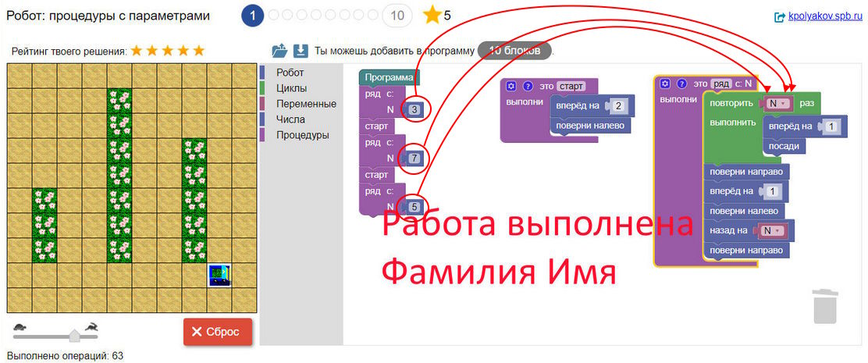Edit number 3 in first 'ряд' call
The image size is (868, 363).
click(x=416, y=109)
